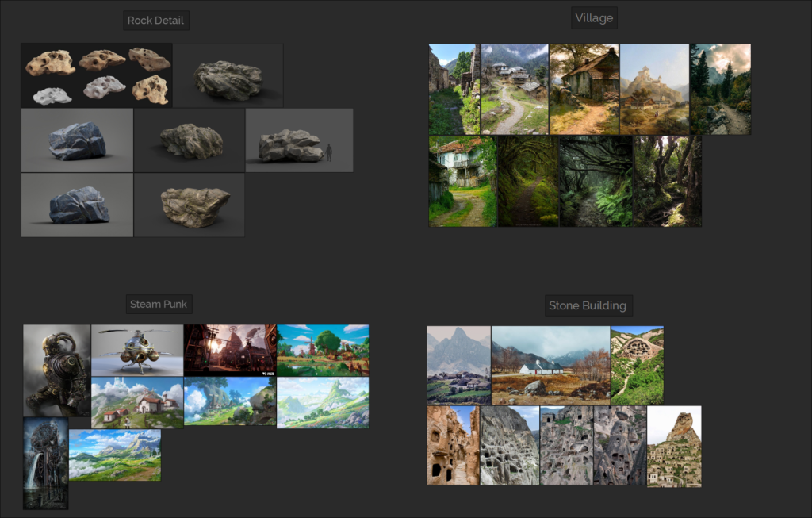Image resolution: width=812 pixels, height=518 pixels.
Task: Select the steampunk waterwheel tower image
Action: (45, 463)
